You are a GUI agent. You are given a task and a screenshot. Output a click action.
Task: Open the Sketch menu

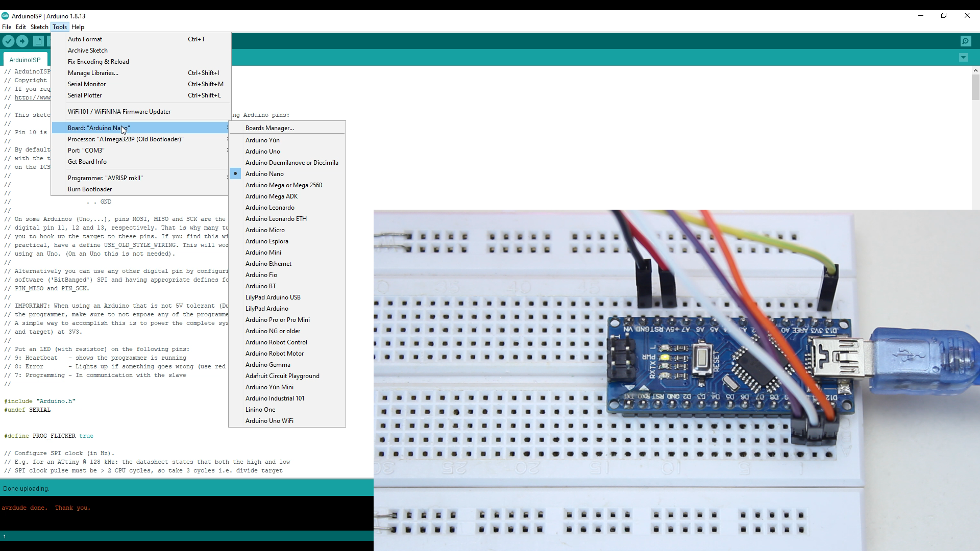click(x=39, y=27)
